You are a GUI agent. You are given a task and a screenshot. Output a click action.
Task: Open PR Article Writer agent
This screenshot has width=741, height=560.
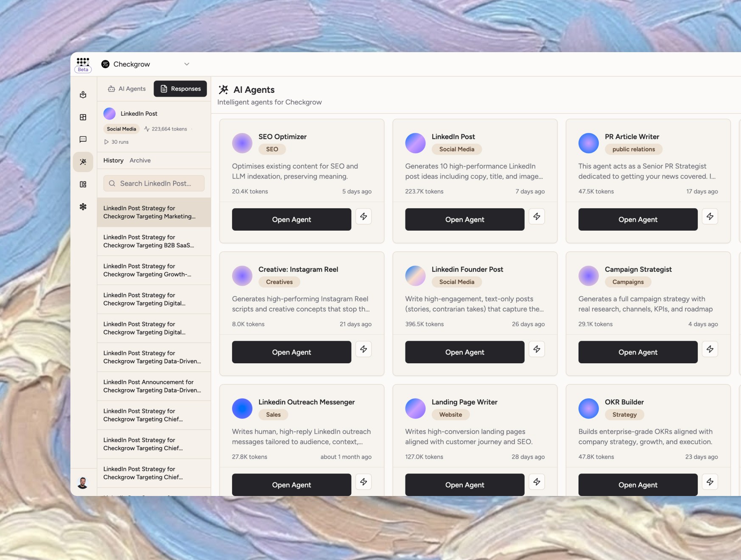tap(638, 220)
